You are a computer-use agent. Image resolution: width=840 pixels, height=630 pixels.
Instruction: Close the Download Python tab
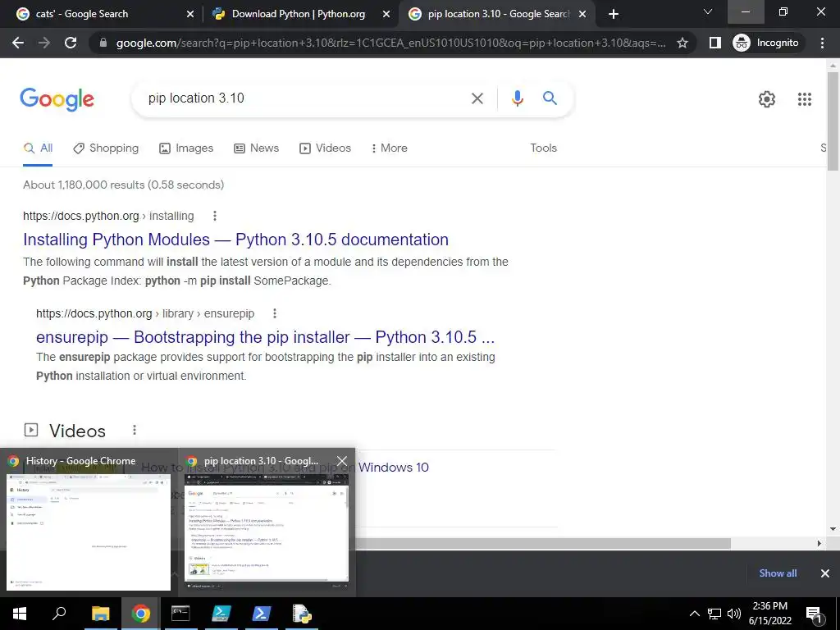point(386,15)
